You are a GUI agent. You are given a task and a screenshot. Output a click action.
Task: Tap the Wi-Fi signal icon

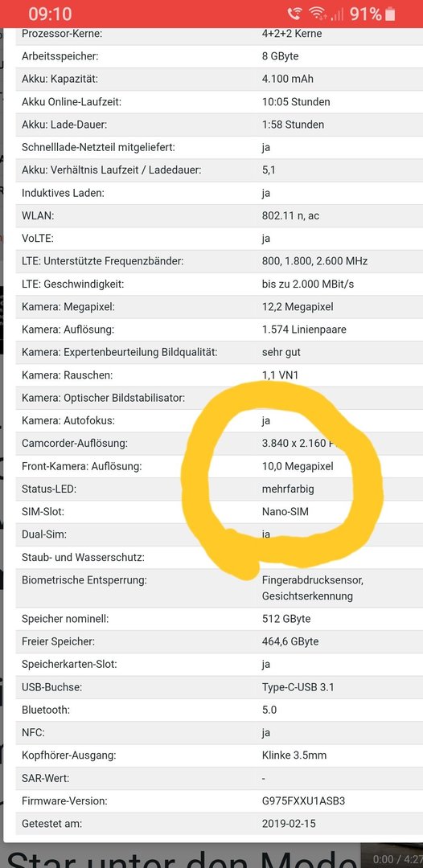(318, 14)
